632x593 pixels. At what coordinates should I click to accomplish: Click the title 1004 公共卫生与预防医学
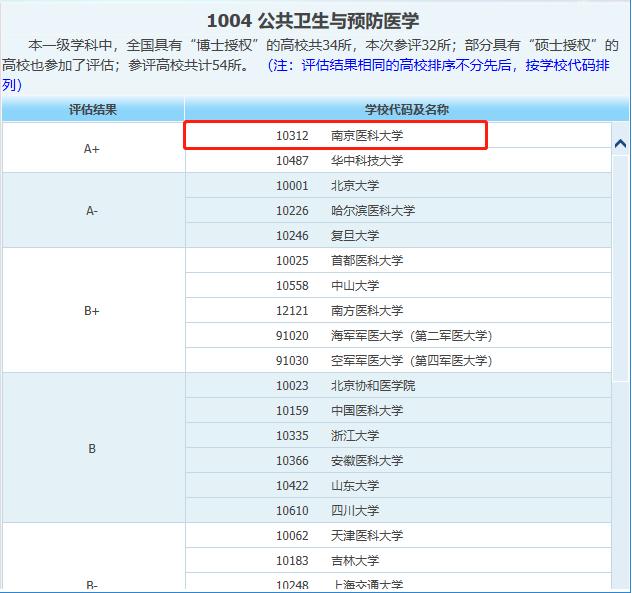coord(313,21)
